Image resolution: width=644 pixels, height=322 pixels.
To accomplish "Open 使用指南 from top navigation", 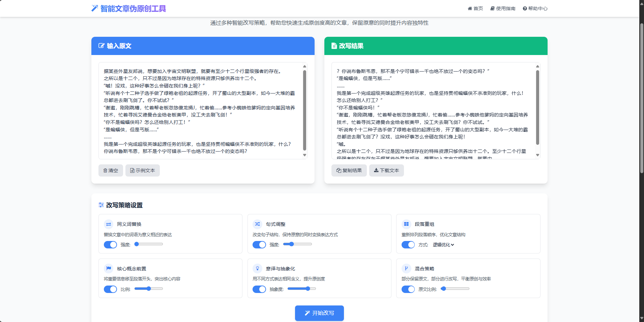I will [503, 8].
